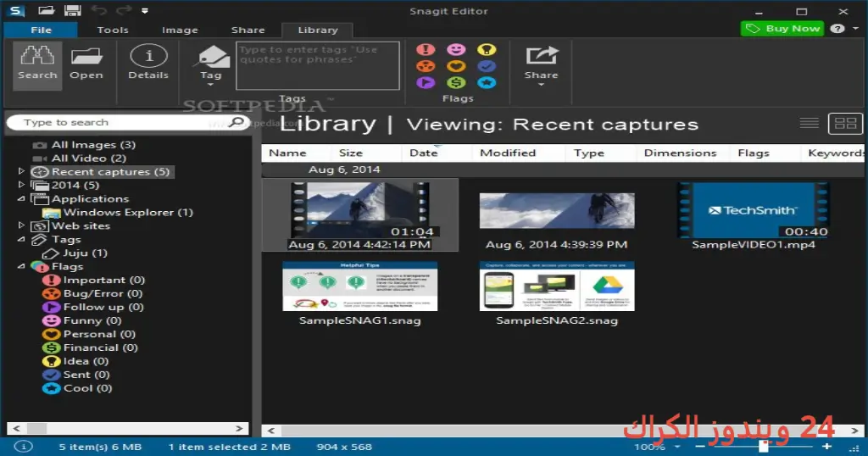Open the Tag button dropdown arrow
868x456 pixels.
tap(210, 85)
